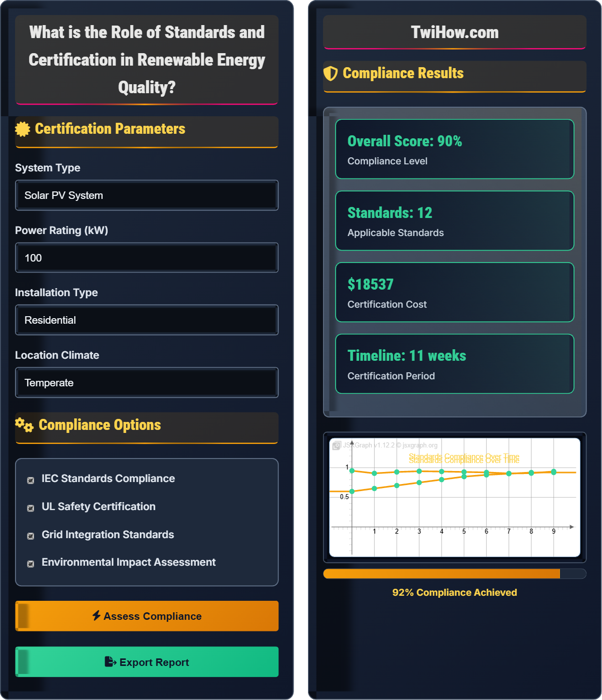Click the upper curve data point at x=1
Screen dimensions: 602x700
coord(374,473)
